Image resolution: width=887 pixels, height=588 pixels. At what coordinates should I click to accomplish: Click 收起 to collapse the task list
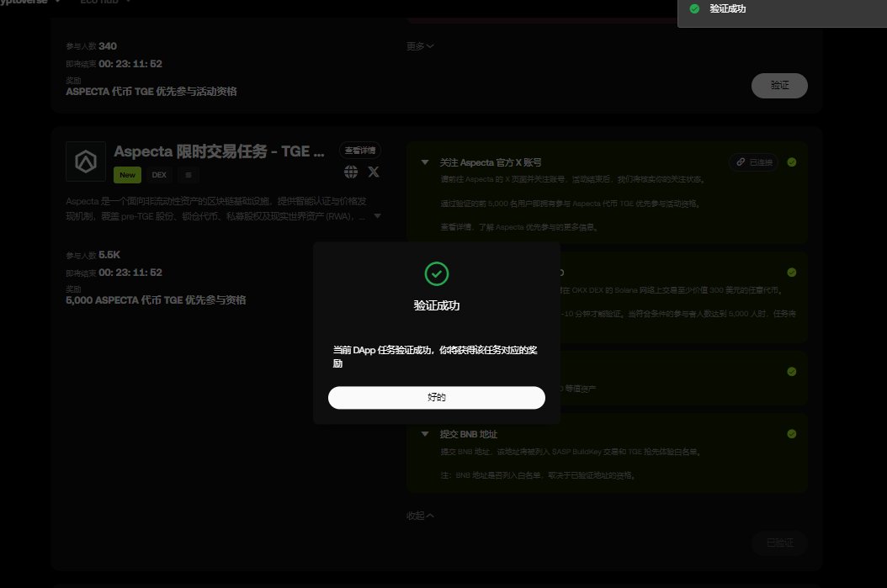click(x=420, y=516)
